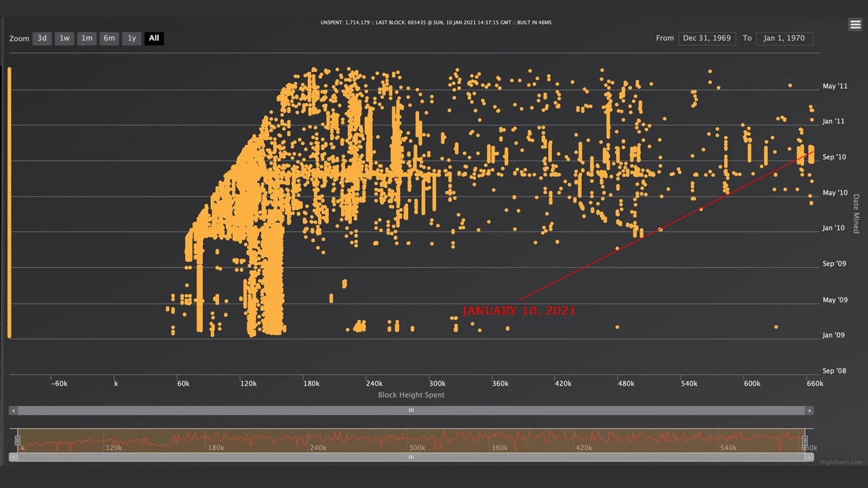Open the Highcharts.com credits link

pyautogui.click(x=841, y=463)
